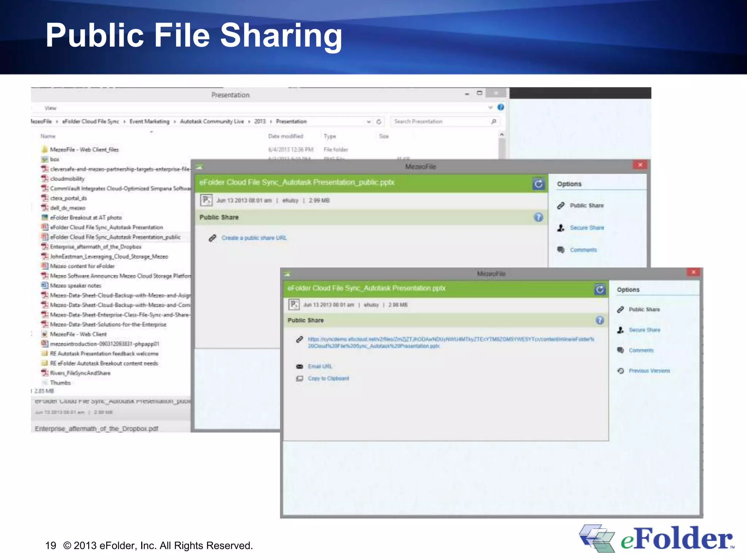Image resolution: width=747 pixels, height=560 pixels.
Task: Click the refresh button next to the Explorer address bar
Action: 379,122
